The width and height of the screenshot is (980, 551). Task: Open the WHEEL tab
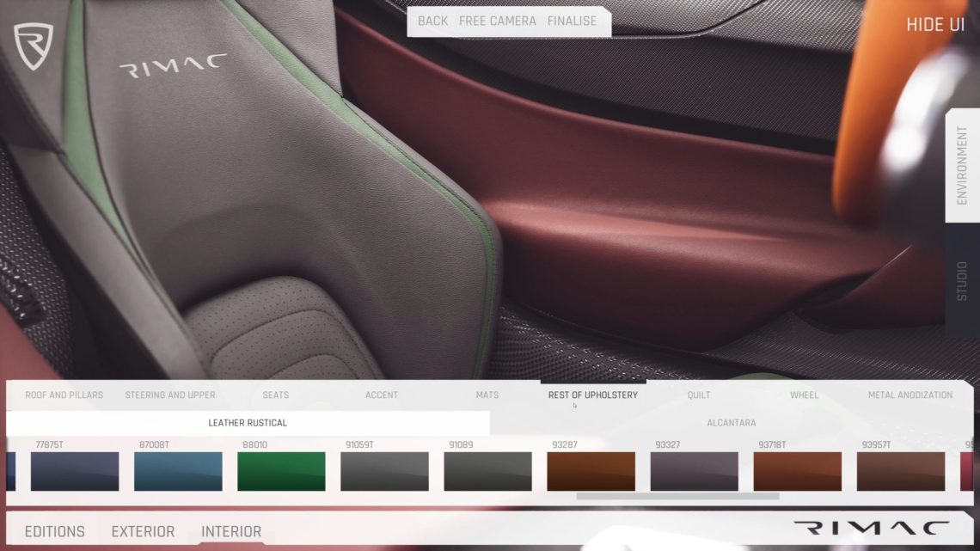tap(805, 395)
